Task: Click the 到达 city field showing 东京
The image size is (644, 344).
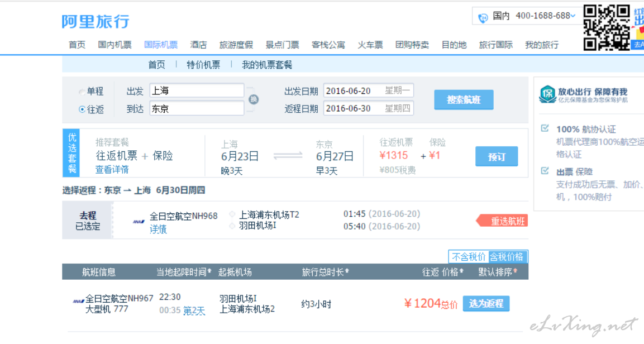Action: tap(197, 108)
